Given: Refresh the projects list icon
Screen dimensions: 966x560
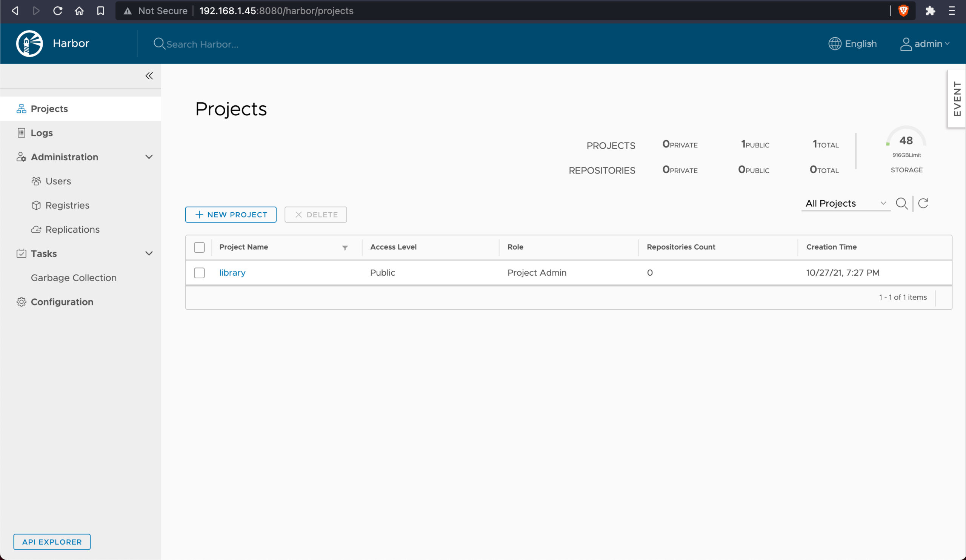Looking at the screenshot, I should click(x=923, y=203).
